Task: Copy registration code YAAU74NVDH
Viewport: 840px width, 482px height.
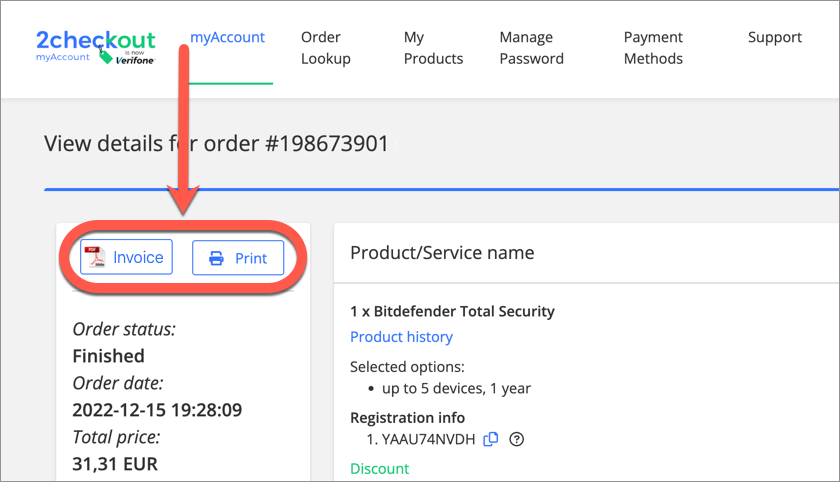Action: pos(491,439)
